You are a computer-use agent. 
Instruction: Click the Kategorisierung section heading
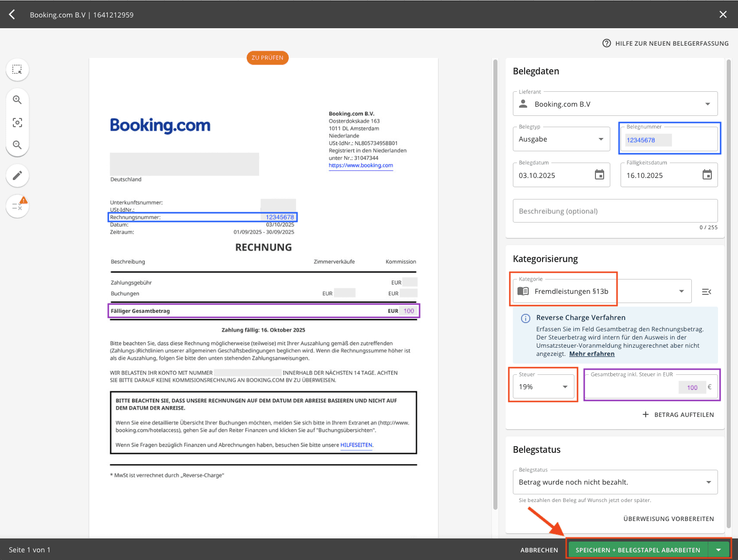545,259
